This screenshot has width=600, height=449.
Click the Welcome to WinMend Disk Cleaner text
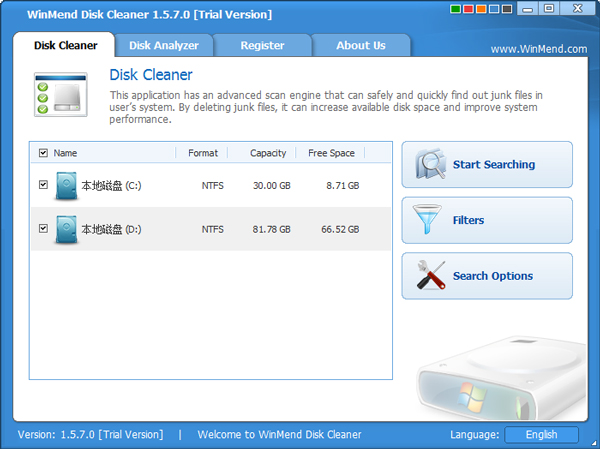[279, 434]
